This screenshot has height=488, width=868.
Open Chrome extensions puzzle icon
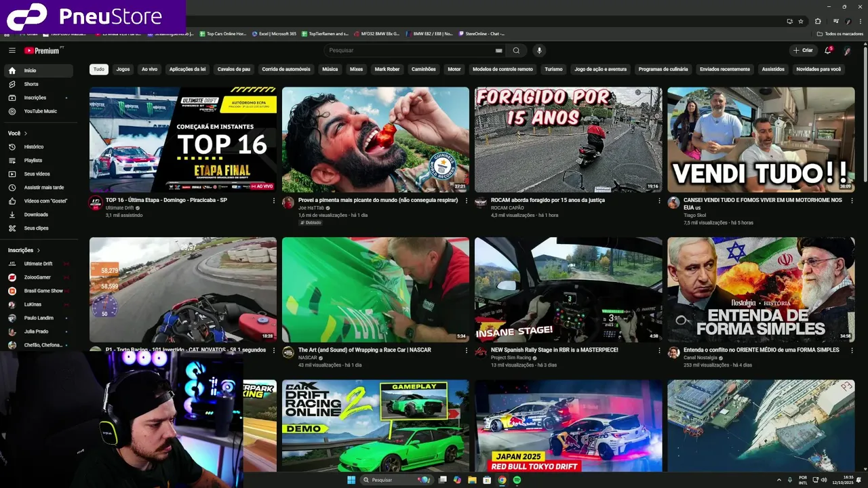[x=818, y=21]
